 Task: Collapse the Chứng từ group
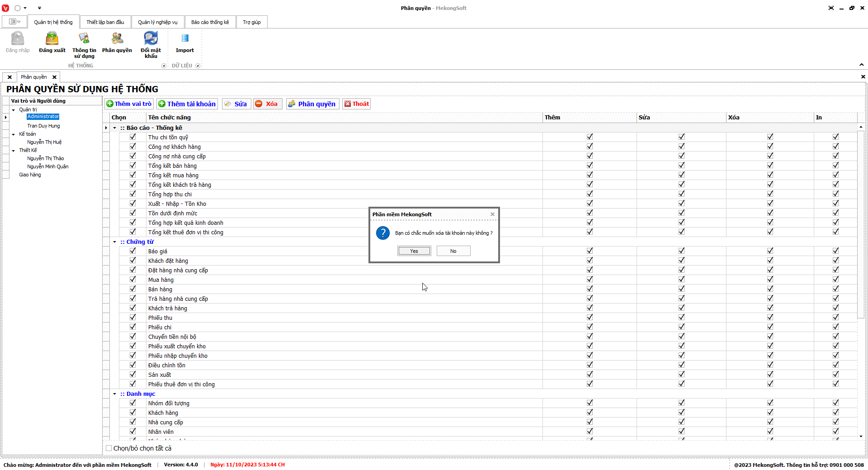click(115, 242)
